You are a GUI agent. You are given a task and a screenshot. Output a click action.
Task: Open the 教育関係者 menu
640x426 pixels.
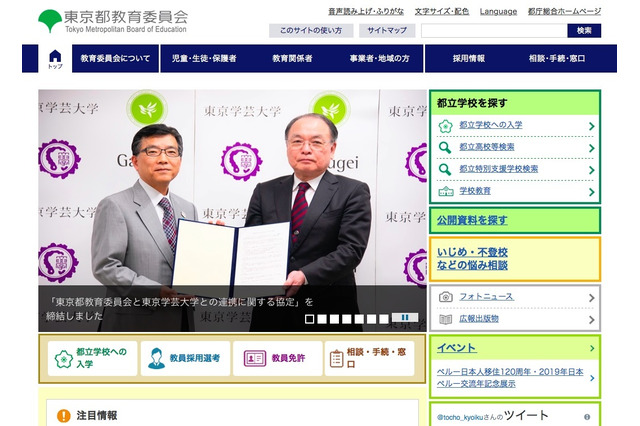pos(292,59)
